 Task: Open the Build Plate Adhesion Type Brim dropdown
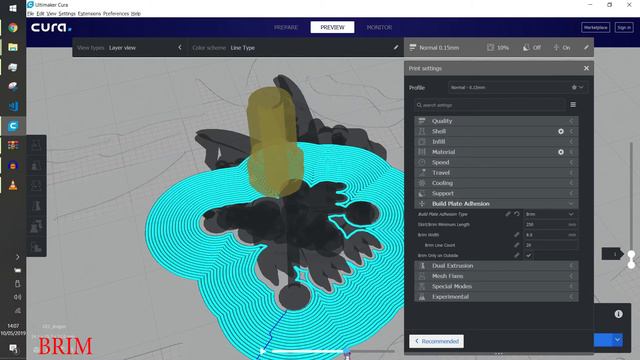(x=550, y=214)
